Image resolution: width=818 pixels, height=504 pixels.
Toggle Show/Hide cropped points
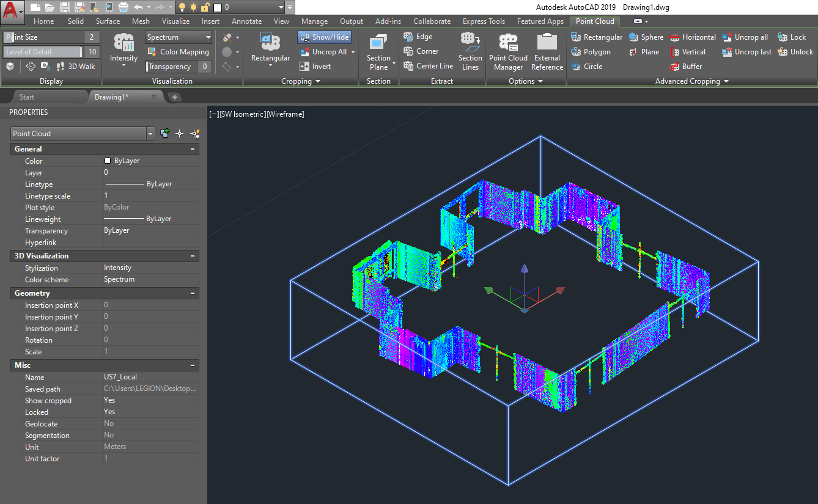point(324,37)
